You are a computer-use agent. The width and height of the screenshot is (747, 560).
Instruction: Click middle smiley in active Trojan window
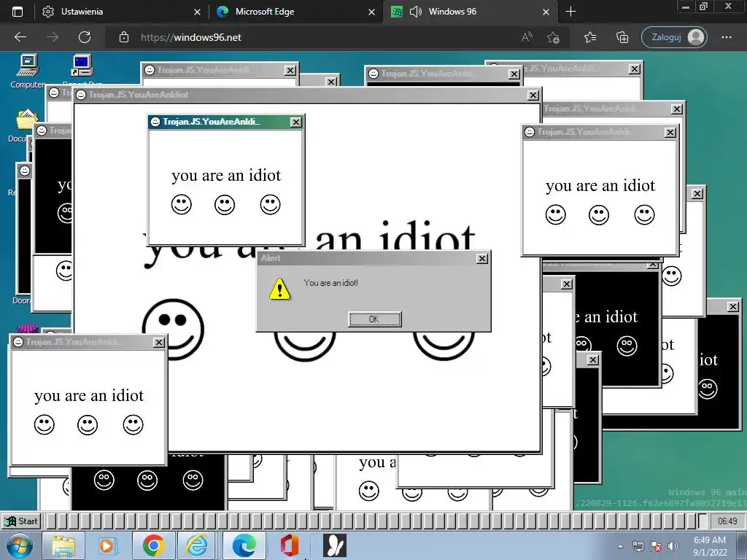[x=225, y=205]
